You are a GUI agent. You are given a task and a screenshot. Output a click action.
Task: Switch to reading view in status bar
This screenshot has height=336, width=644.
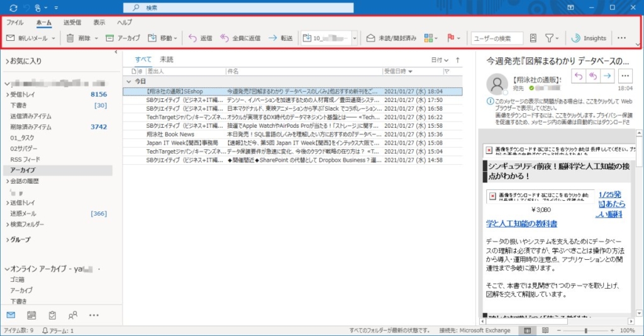pyautogui.click(x=545, y=330)
